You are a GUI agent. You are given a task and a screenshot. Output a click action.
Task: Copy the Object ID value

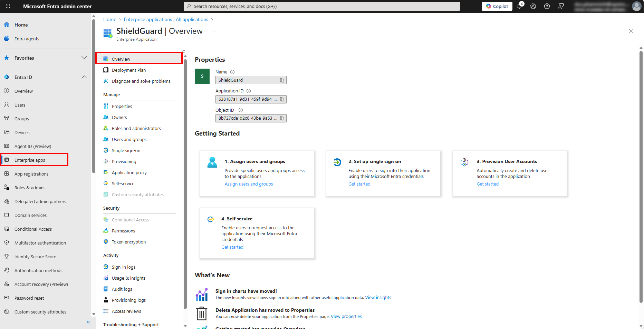click(x=282, y=118)
